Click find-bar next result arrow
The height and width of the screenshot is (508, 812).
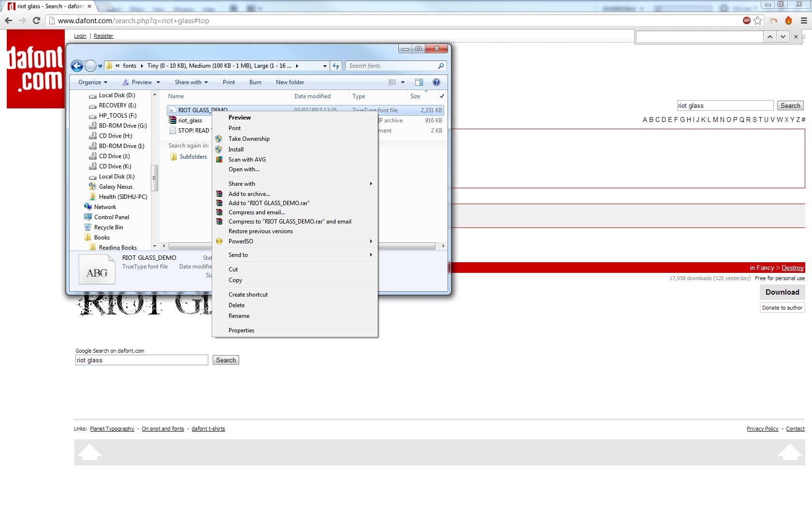point(783,36)
